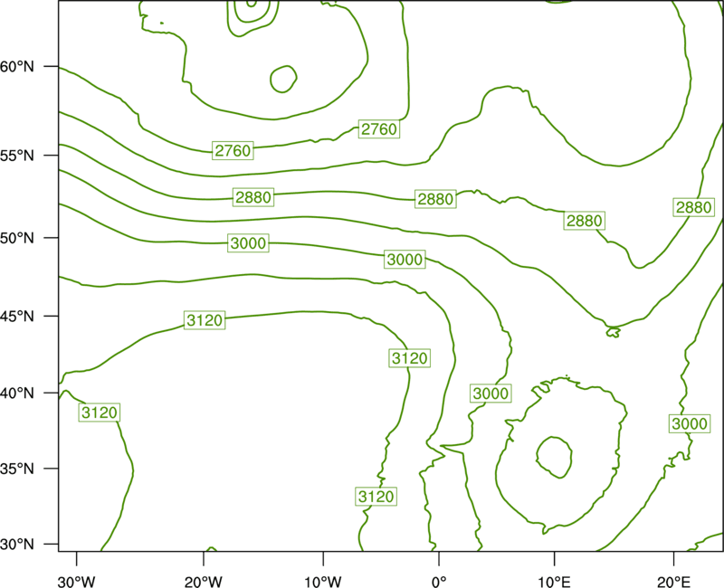This screenshot has width=724, height=588.
Task: Click the eastern 2760 contour label
Action: click(x=379, y=129)
